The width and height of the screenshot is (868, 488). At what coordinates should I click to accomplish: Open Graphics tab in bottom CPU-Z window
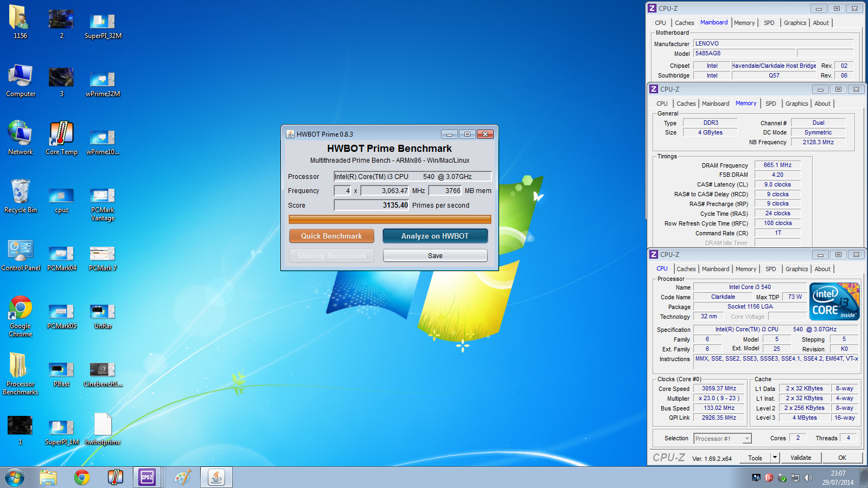(796, 269)
